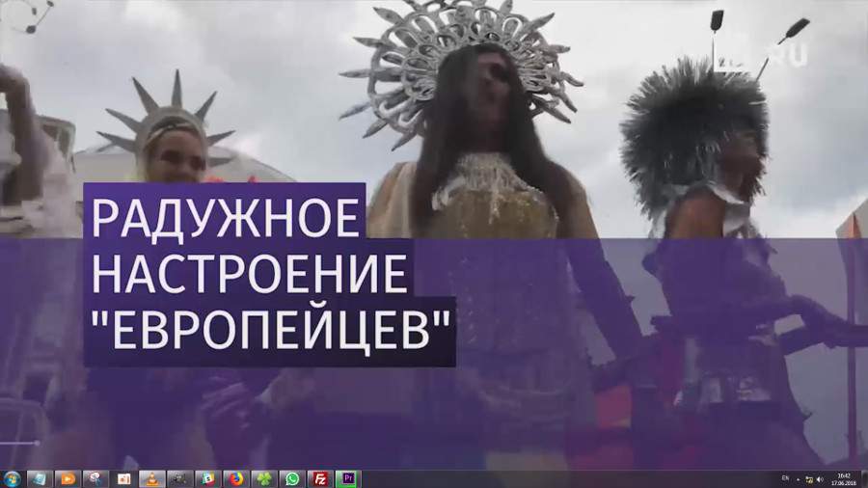Image resolution: width=868 pixels, height=488 pixels.
Task: Launch Firefox from the taskbar
Action: (x=236, y=479)
